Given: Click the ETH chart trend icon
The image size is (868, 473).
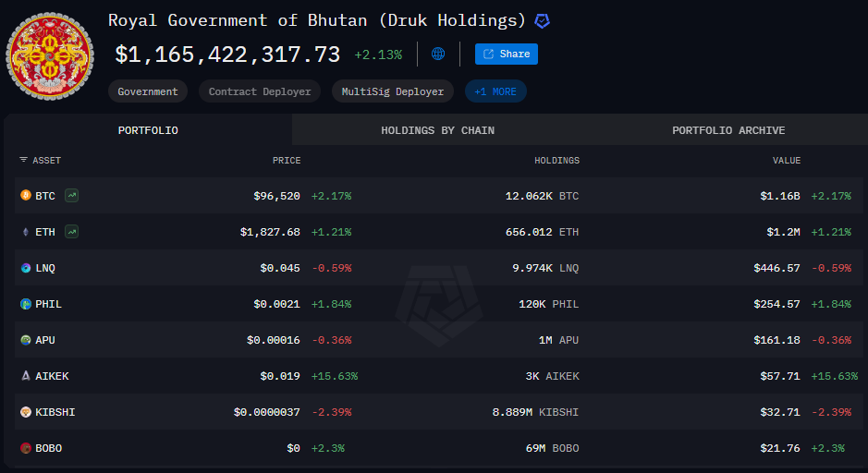Looking at the screenshot, I should point(71,232).
